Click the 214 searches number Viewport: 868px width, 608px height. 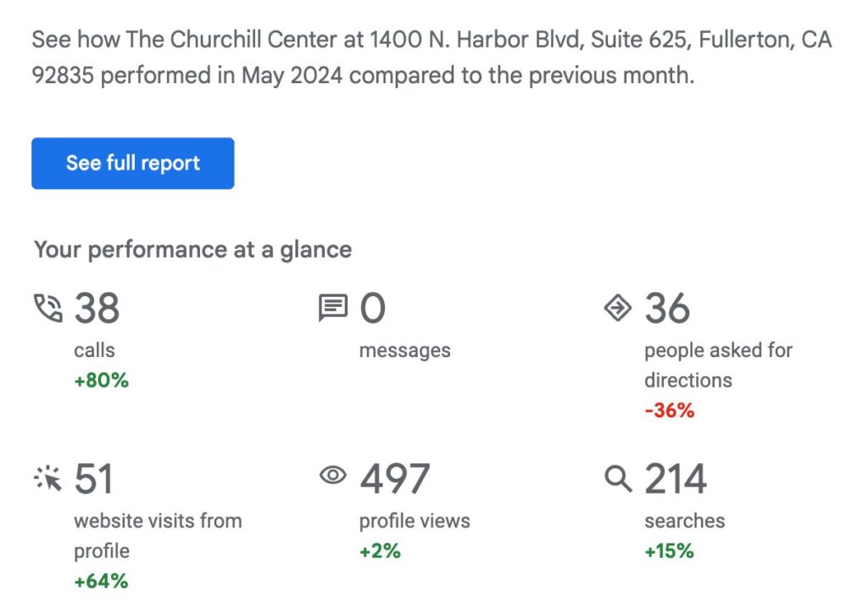(x=676, y=479)
